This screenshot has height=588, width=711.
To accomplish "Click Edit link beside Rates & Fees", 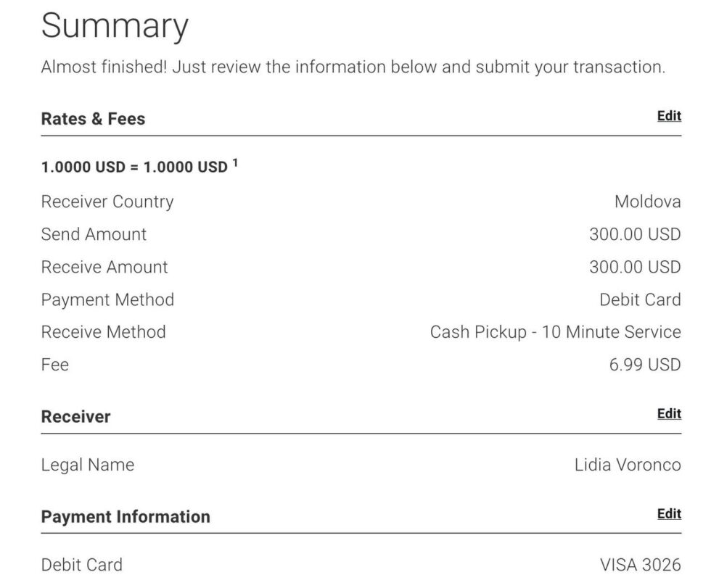I will click(x=668, y=116).
